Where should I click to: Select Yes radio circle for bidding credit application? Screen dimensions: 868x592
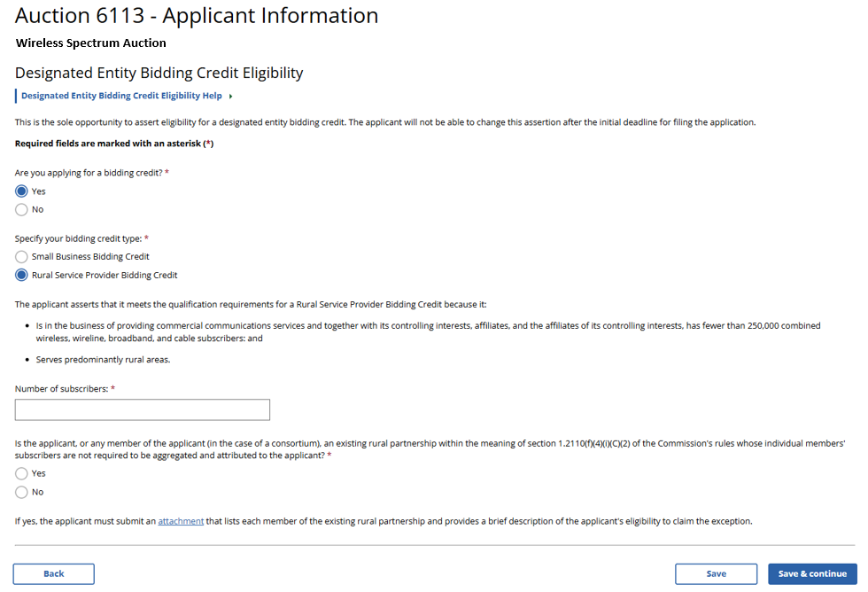tap(21, 191)
